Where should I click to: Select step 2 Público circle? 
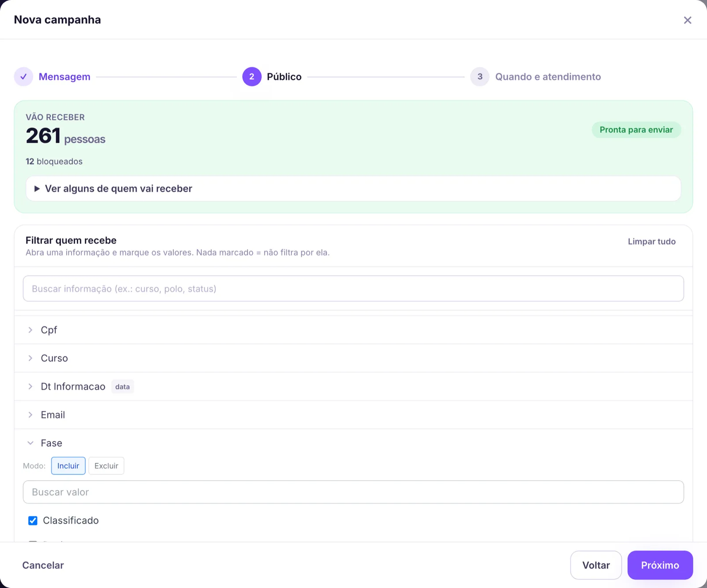pos(252,77)
